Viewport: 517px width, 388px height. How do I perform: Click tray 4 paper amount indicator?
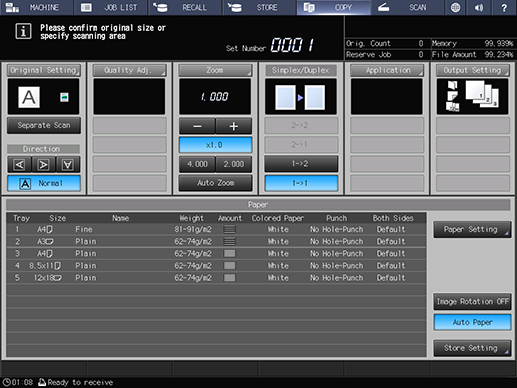[x=230, y=266]
